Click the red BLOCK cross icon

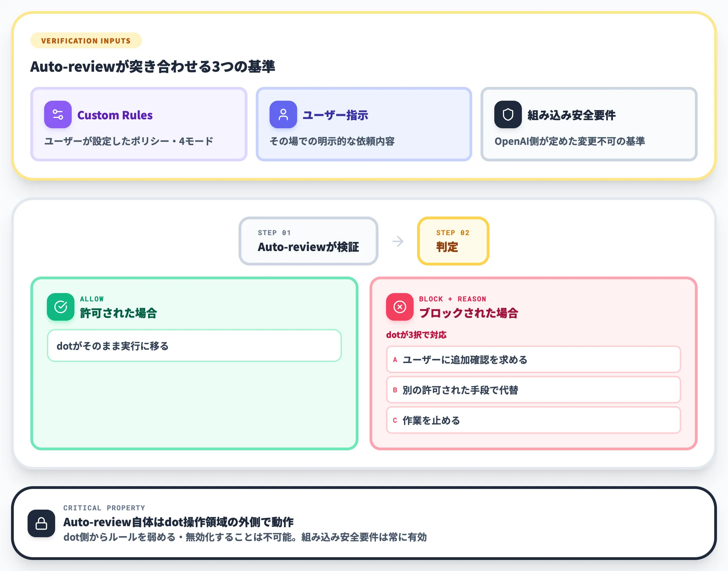[x=400, y=307]
